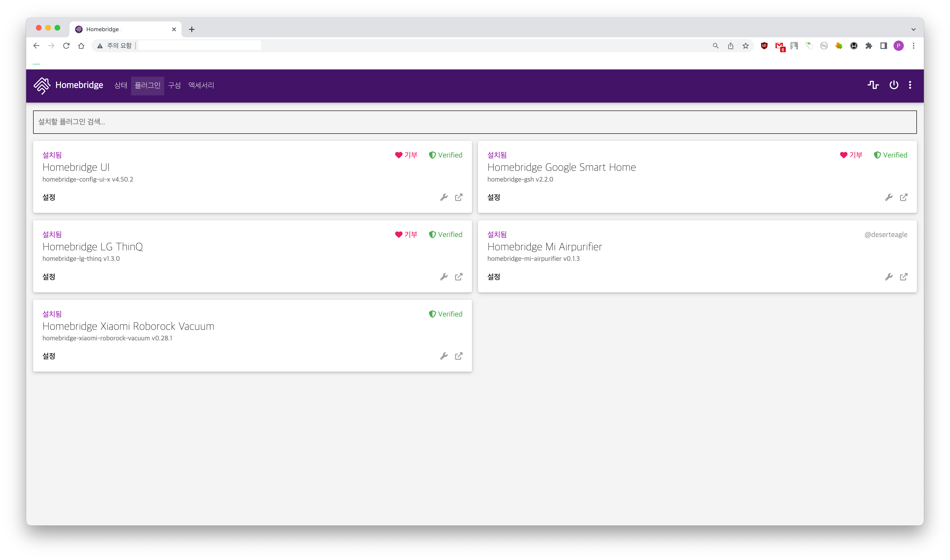950x560 pixels.
Task: Click the homebridge-lg-thinq v1.3.0 text
Action: pyautogui.click(x=81, y=259)
